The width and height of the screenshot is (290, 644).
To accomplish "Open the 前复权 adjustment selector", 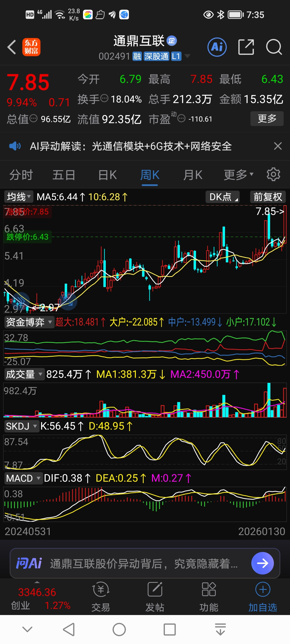I will 268,197.
